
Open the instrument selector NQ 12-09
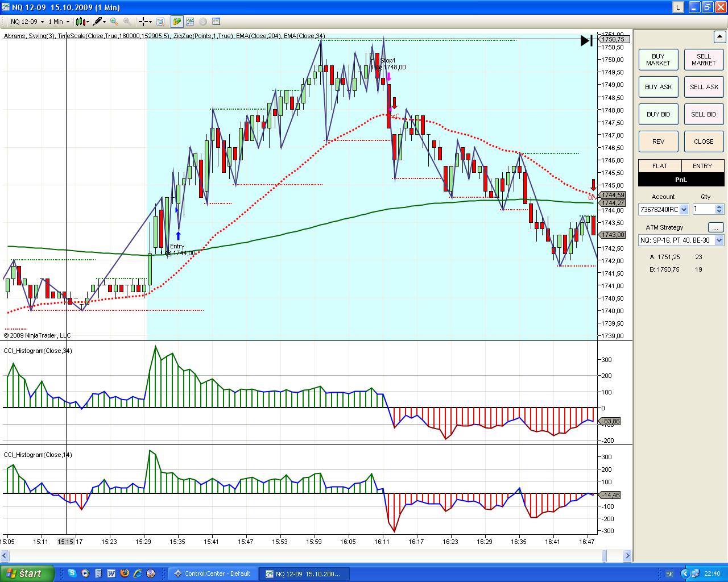(26, 22)
